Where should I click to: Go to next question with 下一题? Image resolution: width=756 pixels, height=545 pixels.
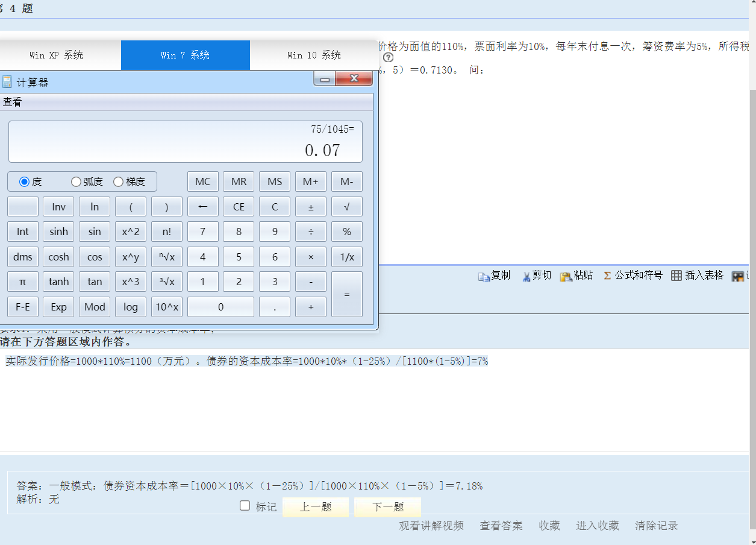click(x=387, y=507)
